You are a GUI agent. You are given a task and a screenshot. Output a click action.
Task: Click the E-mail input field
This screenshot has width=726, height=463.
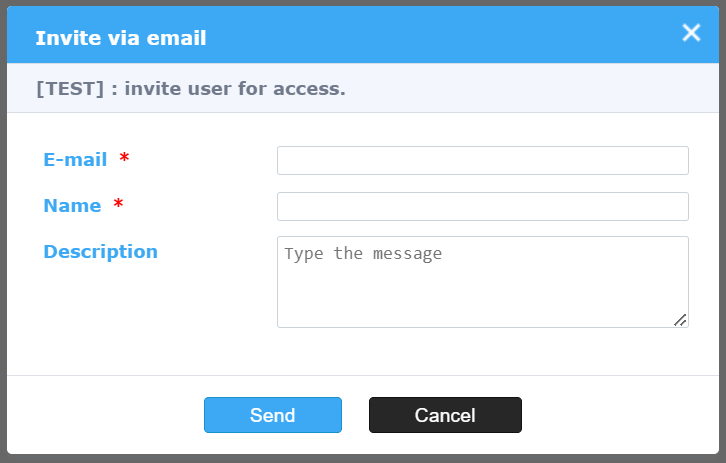click(x=482, y=160)
